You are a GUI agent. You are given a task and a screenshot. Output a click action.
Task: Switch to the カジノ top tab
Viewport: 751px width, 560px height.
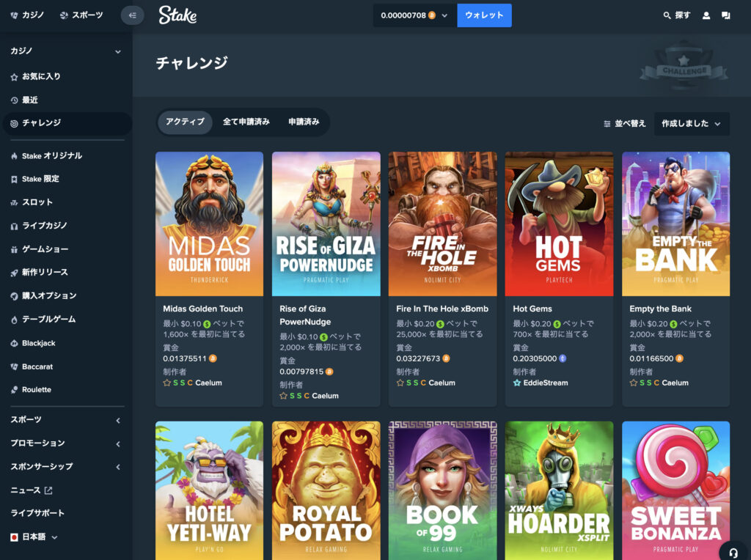(x=27, y=15)
